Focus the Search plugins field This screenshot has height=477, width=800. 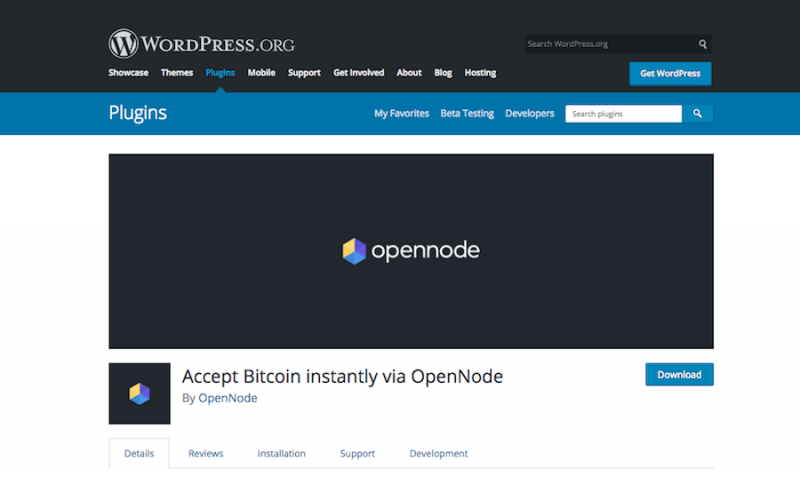(623, 114)
